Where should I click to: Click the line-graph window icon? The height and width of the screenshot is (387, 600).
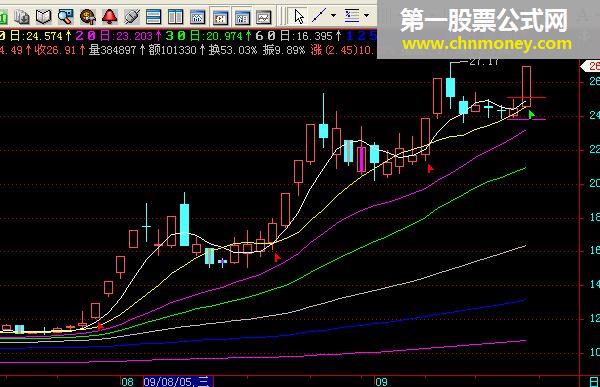(264, 17)
